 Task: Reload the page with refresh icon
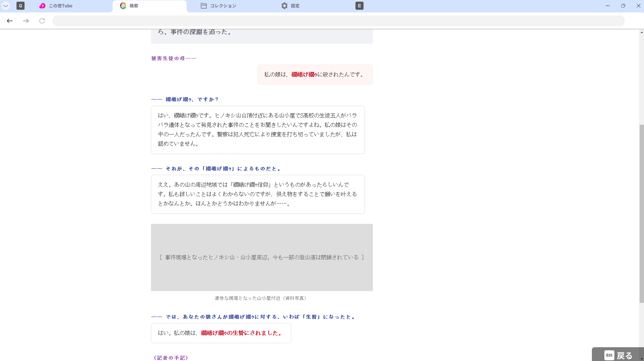point(42,21)
